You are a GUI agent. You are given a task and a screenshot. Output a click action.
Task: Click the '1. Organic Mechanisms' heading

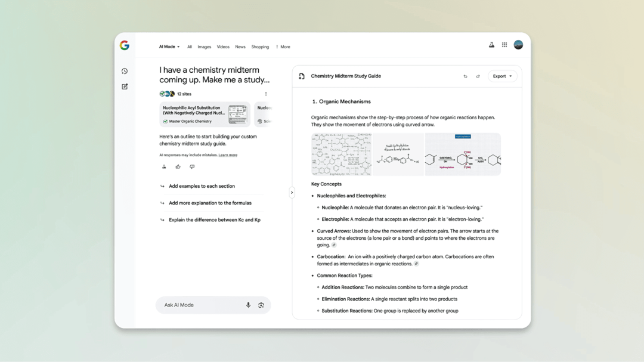pyautogui.click(x=341, y=101)
